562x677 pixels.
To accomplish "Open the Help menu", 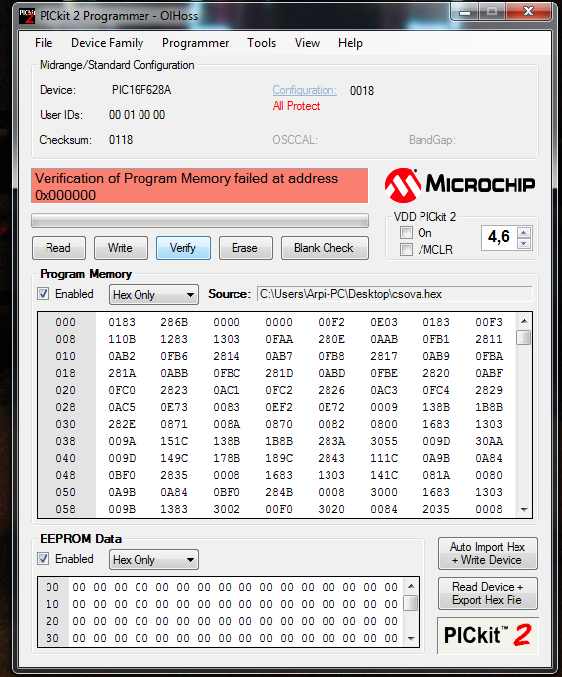I will [350, 43].
